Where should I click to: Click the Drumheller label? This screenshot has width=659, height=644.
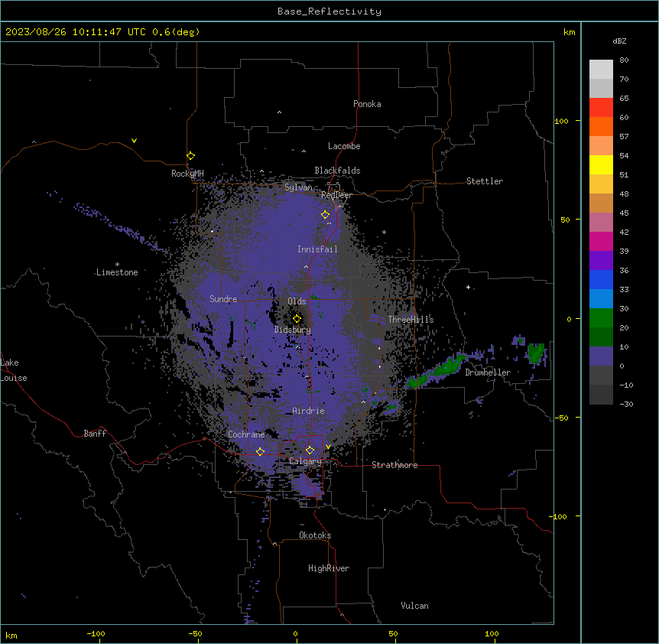pos(488,372)
